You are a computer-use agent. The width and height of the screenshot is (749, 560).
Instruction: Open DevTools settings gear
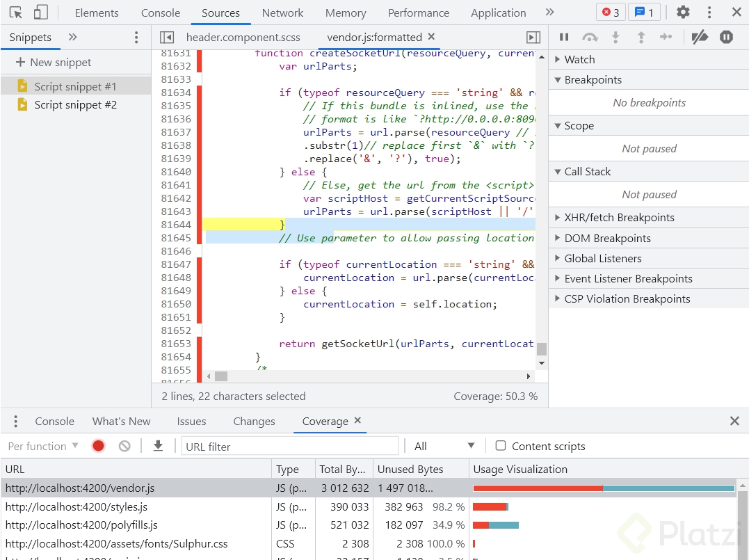tap(683, 13)
